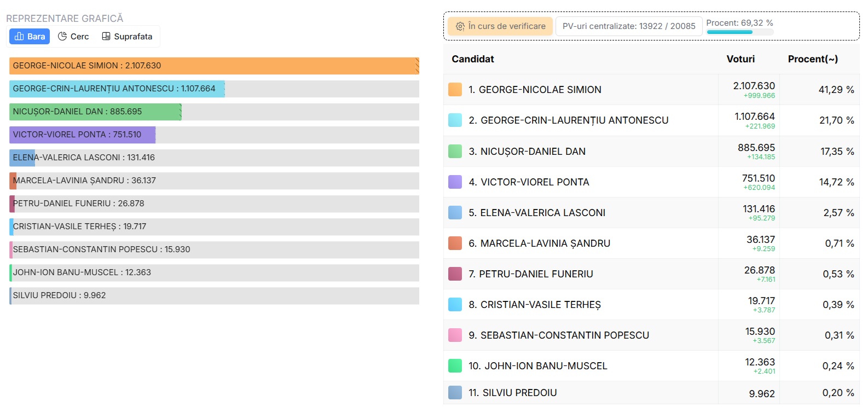Click the Candidat column header
868x407 pixels.
[472, 59]
